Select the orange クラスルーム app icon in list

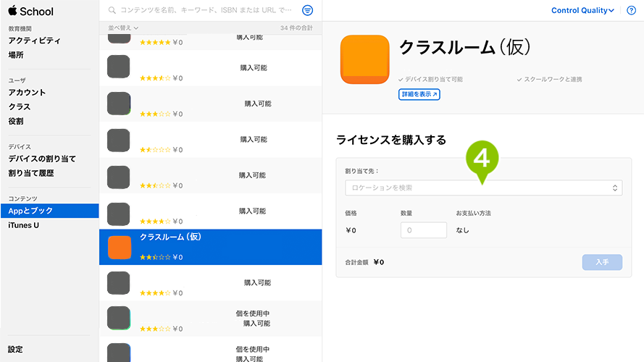click(120, 247)
